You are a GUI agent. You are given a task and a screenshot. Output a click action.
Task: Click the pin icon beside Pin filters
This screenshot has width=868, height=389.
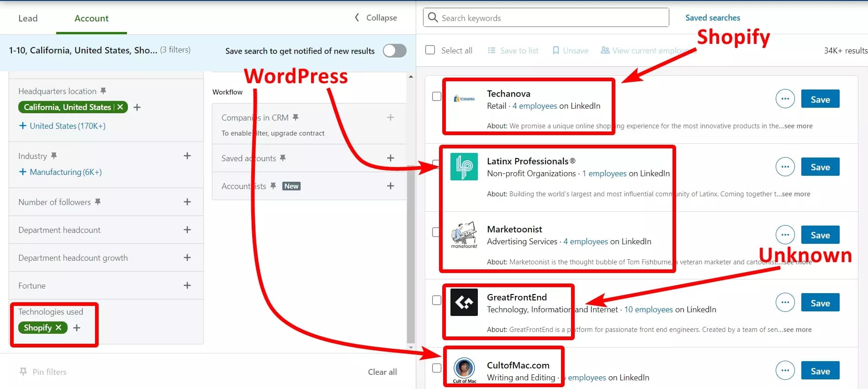point(23,372)
